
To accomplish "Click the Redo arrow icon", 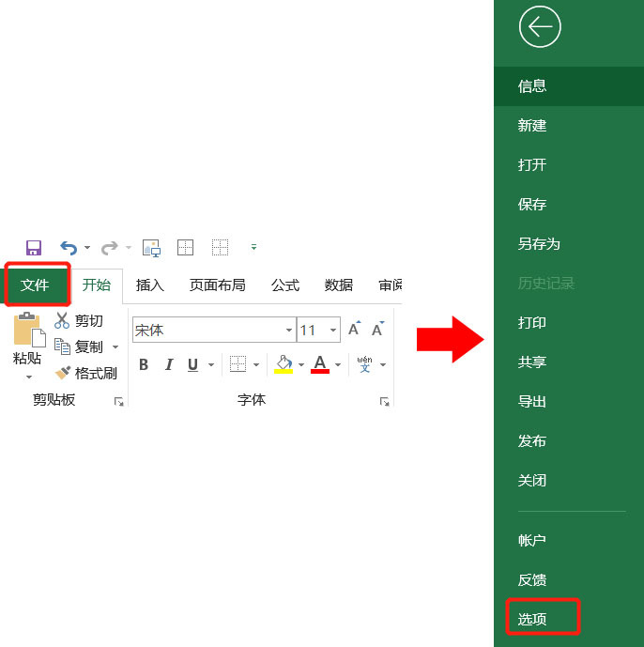I will [x=109, y=248].
